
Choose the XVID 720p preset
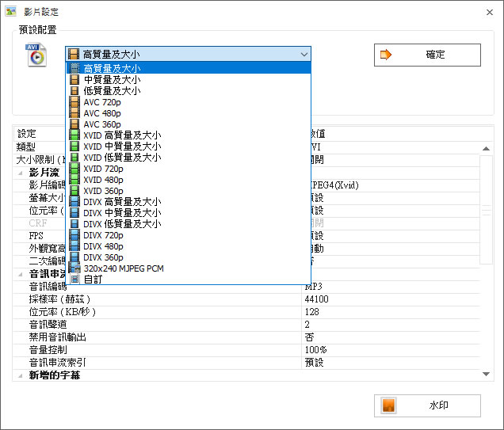coord(189,169)
